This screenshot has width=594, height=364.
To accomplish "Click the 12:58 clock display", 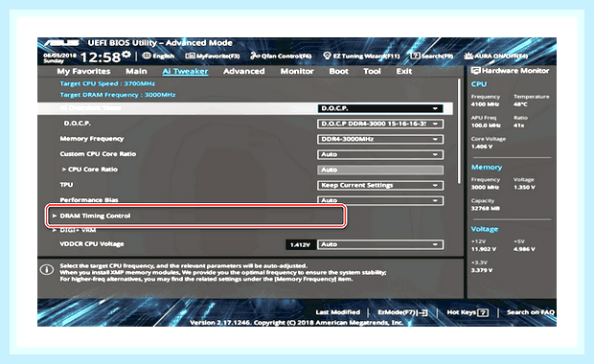I will 101,57.
